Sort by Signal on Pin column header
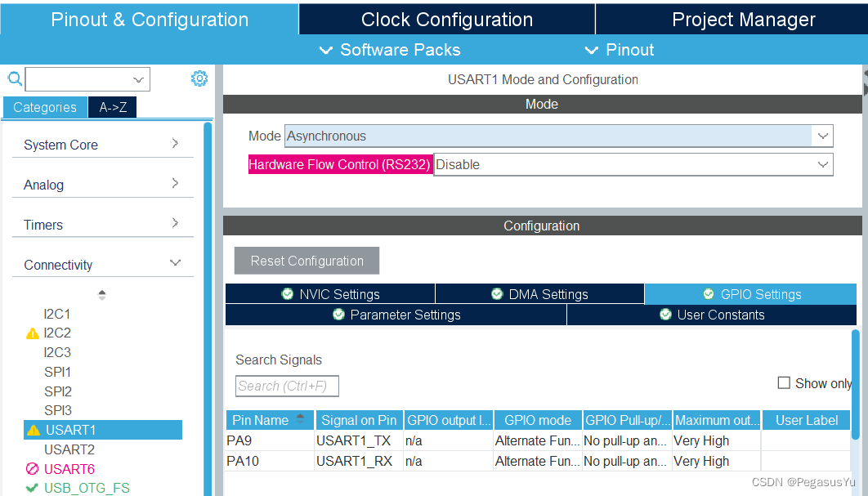 [x=359, y=420]
